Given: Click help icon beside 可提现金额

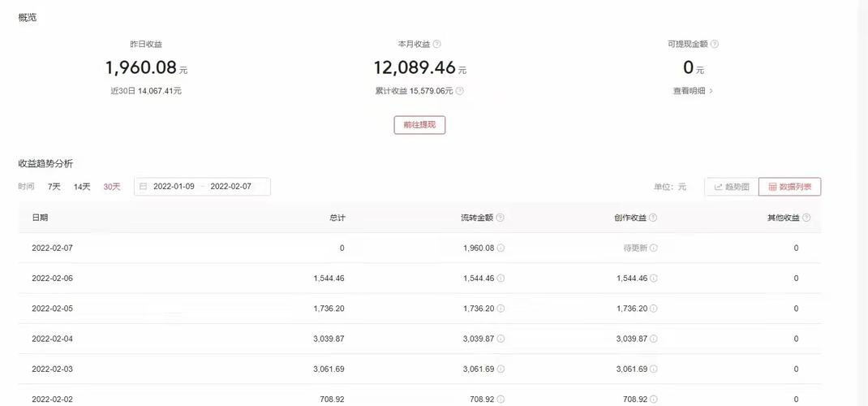Looking at the screenshot, I should point(715,45).
